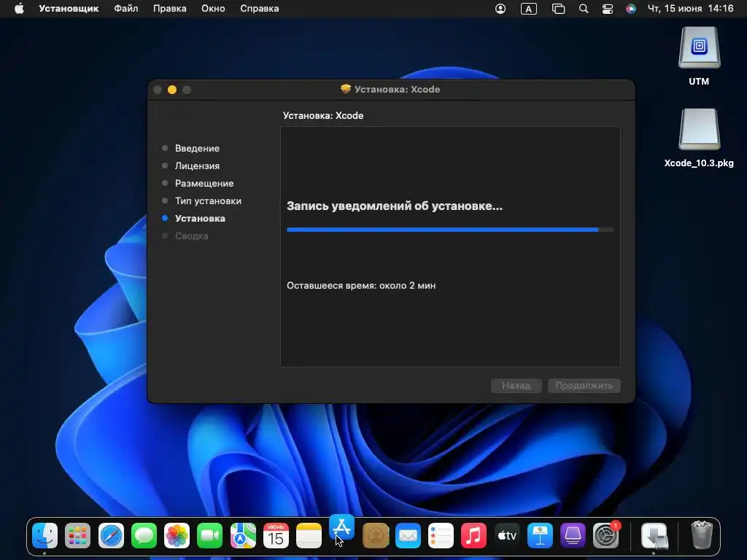This screenshot has height=560, width=747.
Task: Open Contacts app in the Dock
Action: point(376,536)
